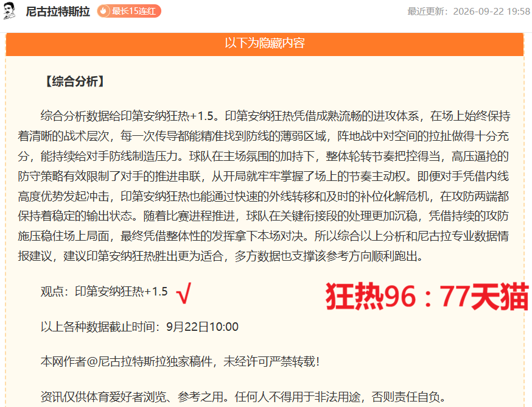Viewport: 532px width, 407px height.
Task: Click the author avatar of 尼古拉特斯拉
Action: point(9,11)
